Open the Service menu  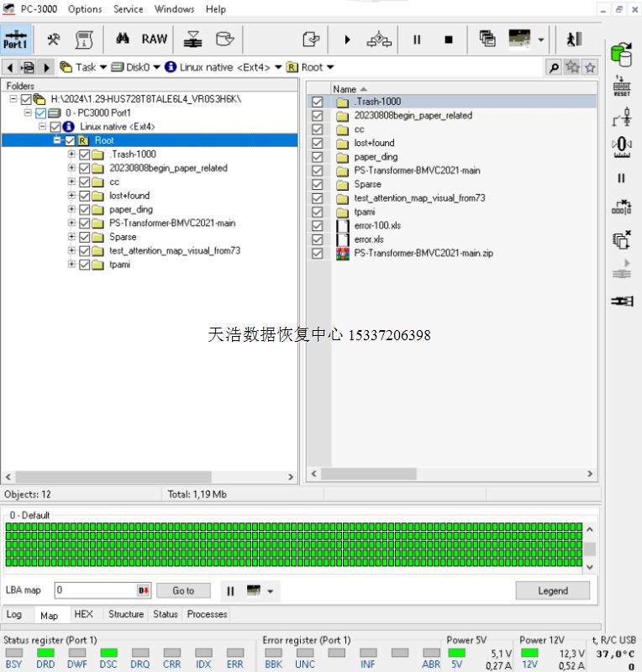click(128, 9)
